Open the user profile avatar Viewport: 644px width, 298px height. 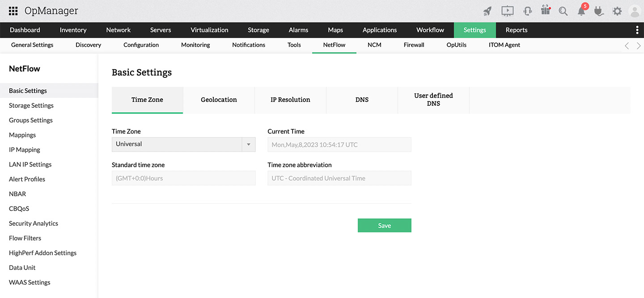click(635, 11)
